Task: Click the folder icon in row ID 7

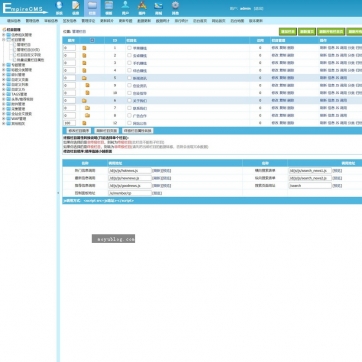Action: [87, 108]
